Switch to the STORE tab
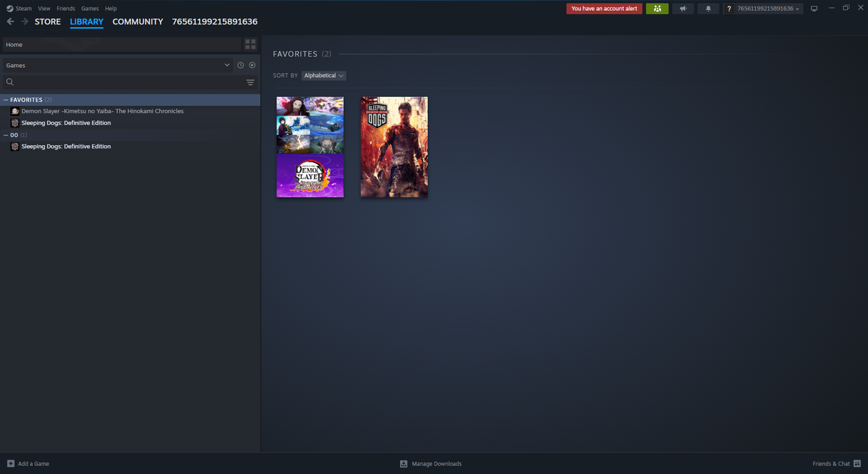This screenshot has width=868, height=474. pos(47,22)
